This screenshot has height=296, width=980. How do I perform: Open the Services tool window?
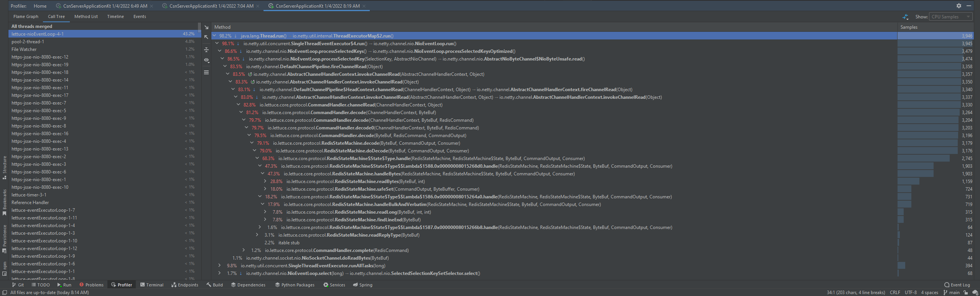334,285
